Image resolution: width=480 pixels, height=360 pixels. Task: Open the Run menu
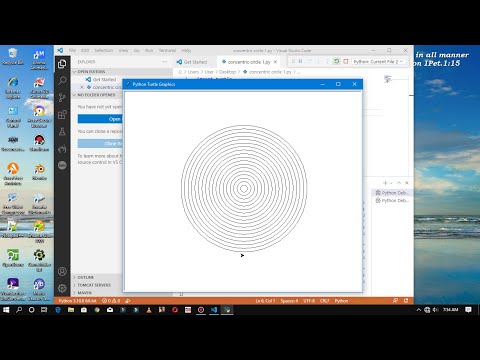tap(149, 50)
